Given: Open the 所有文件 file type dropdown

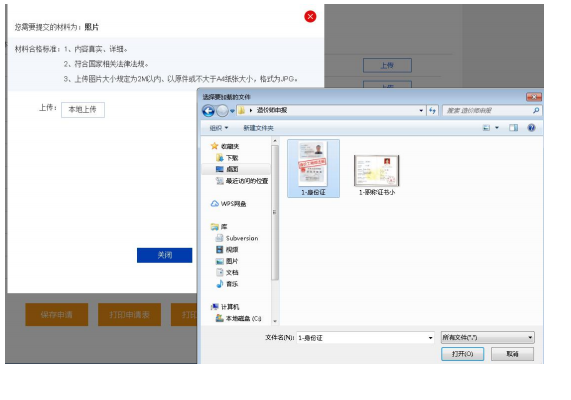Looking at the screenshot, I should pos(488,338).
